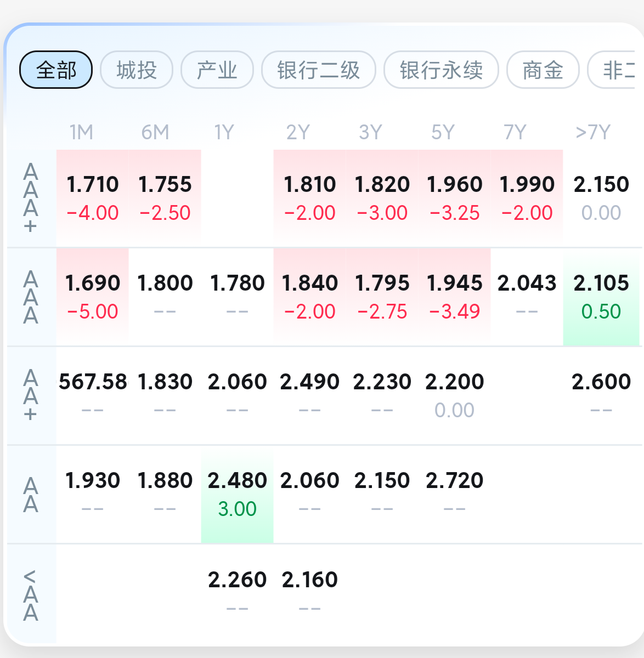Select the AAA+ row label
This screenshot has height=658, width=644.
[x=31, y=198]
